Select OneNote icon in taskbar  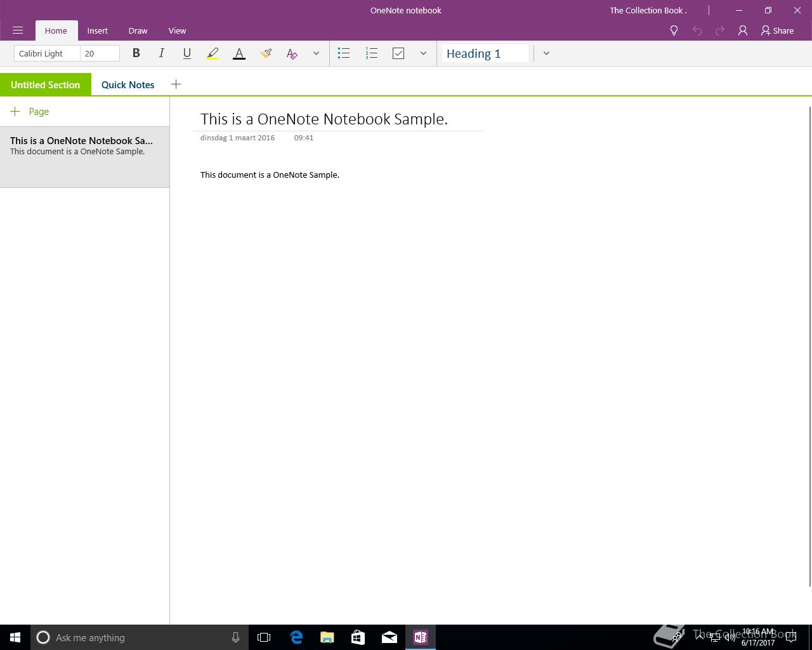420,637
